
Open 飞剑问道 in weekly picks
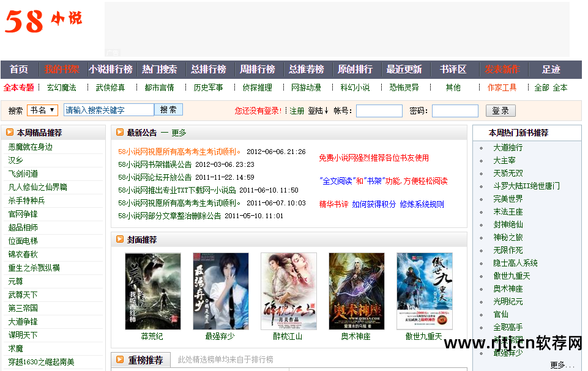(23, 174)
